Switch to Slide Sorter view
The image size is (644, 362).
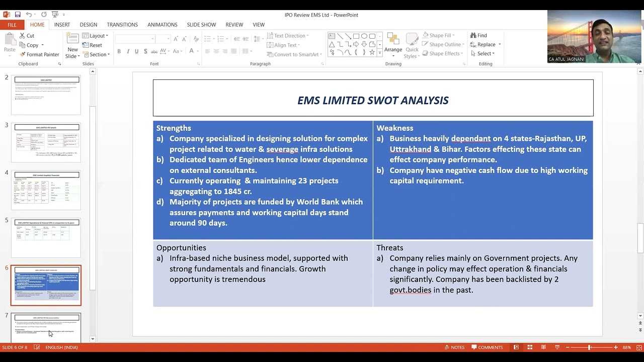tap(530, 347)
